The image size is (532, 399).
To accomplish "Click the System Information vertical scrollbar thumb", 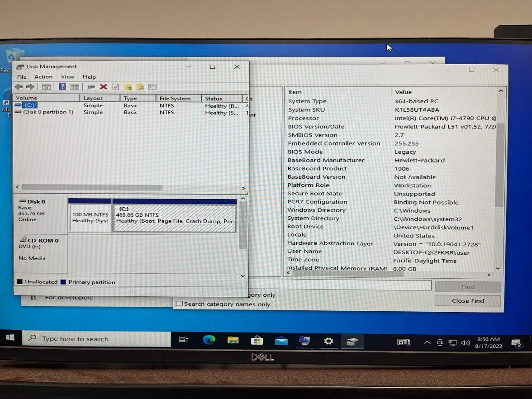I will pos(499,165).
